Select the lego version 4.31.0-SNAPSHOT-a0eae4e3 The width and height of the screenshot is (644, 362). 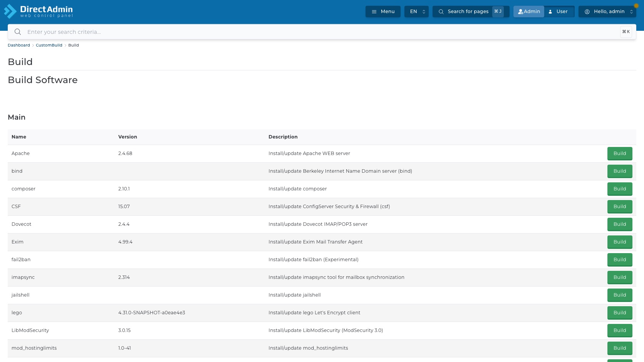[x=152, y=313]
